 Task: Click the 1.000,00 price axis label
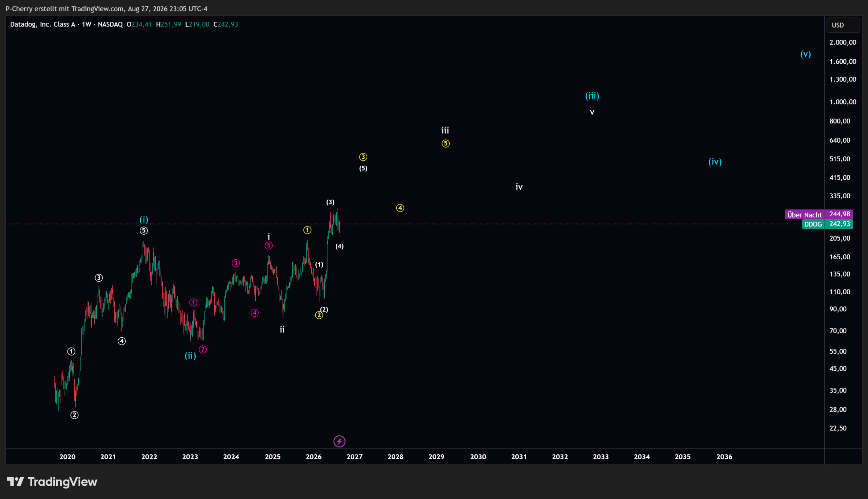[x=843, y=102]
